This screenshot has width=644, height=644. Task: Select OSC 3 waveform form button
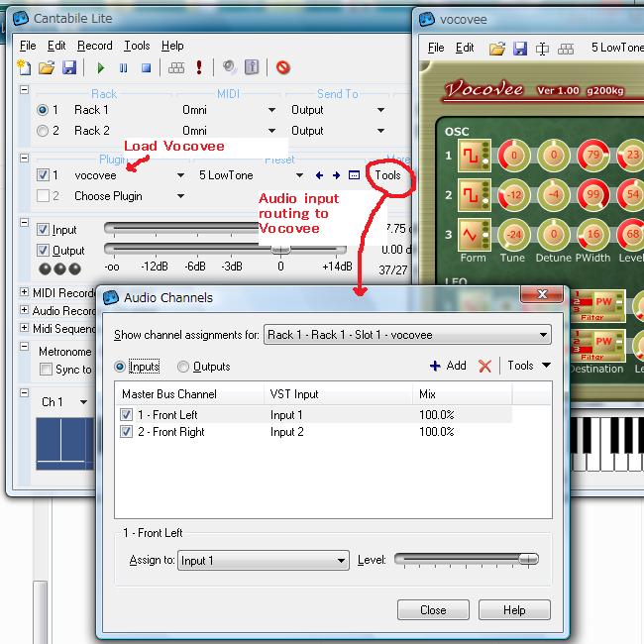(x=475, y=235)
